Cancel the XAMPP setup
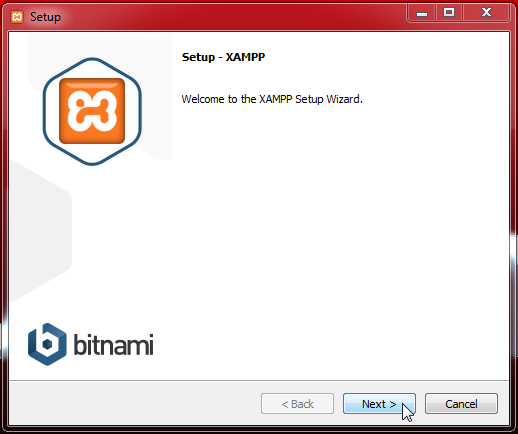Image resolution: width=518 pixels, height=434 pixels. point(461,404)
